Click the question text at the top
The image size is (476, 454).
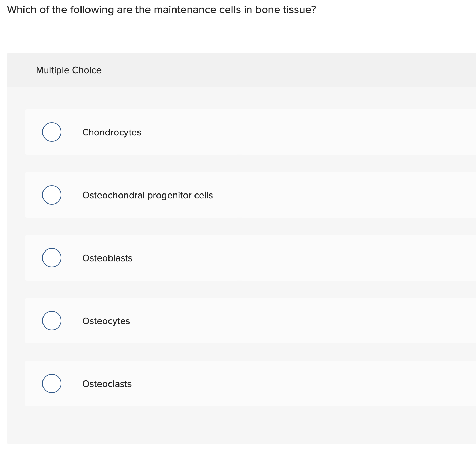tap(162, 10)
